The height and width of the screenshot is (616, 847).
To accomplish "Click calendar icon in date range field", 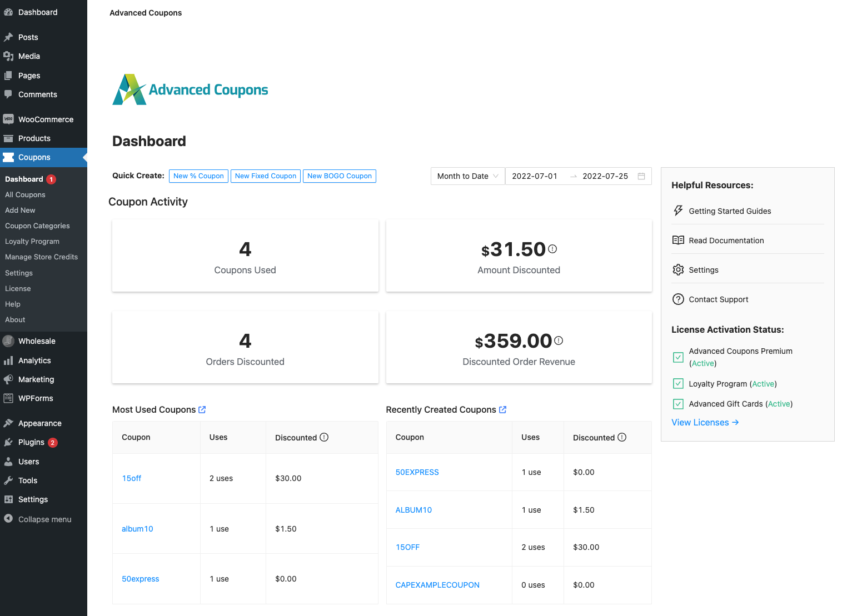I will coord(641,176).
